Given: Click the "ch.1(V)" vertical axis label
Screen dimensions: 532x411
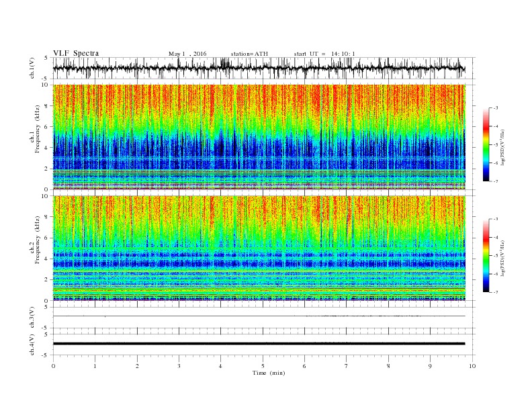Looking at the screenshot, I should pos(32,68).
